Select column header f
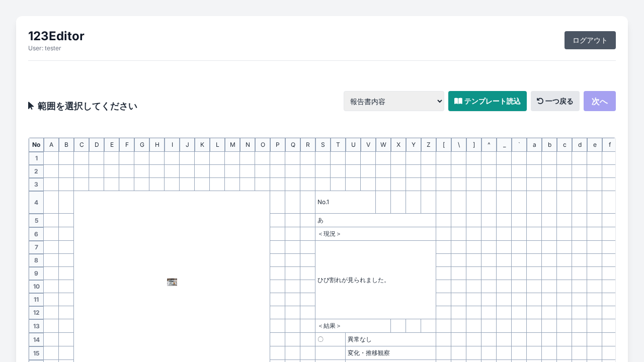Viewport: 644px width, 362px height. [609, 145]
